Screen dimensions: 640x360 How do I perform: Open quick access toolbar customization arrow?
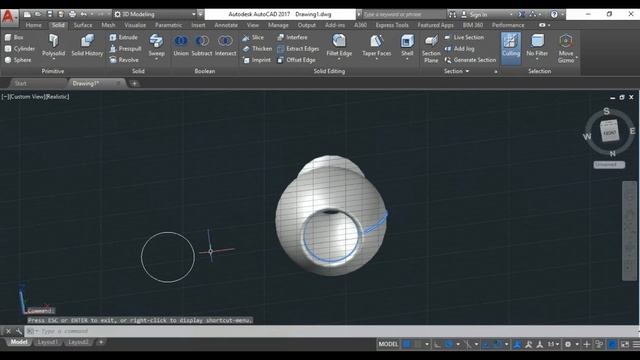click(x=200, y=14)
